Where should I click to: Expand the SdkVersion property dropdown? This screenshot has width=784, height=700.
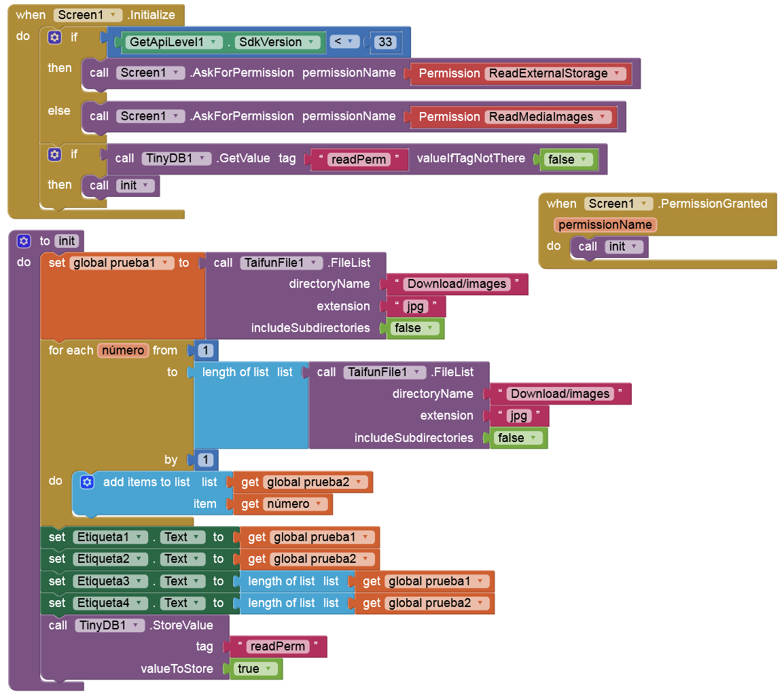[x=313, y=42]
